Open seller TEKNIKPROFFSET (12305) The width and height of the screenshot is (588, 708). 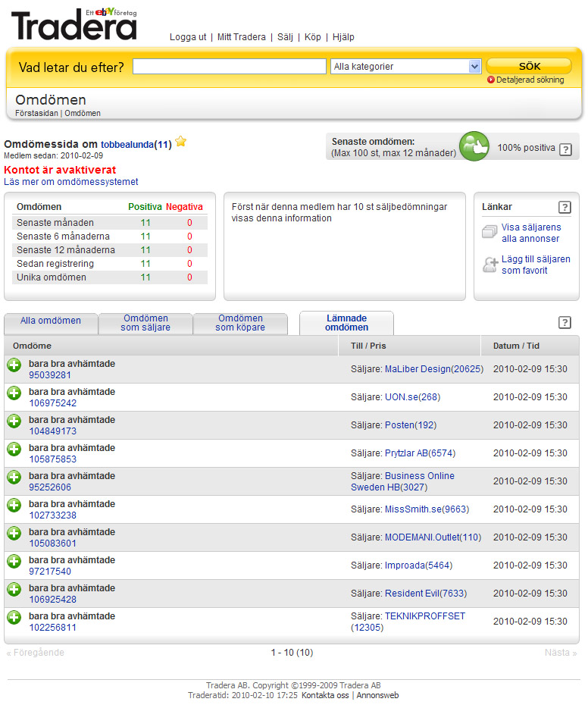pyautogui.click(x=408, y=622)
